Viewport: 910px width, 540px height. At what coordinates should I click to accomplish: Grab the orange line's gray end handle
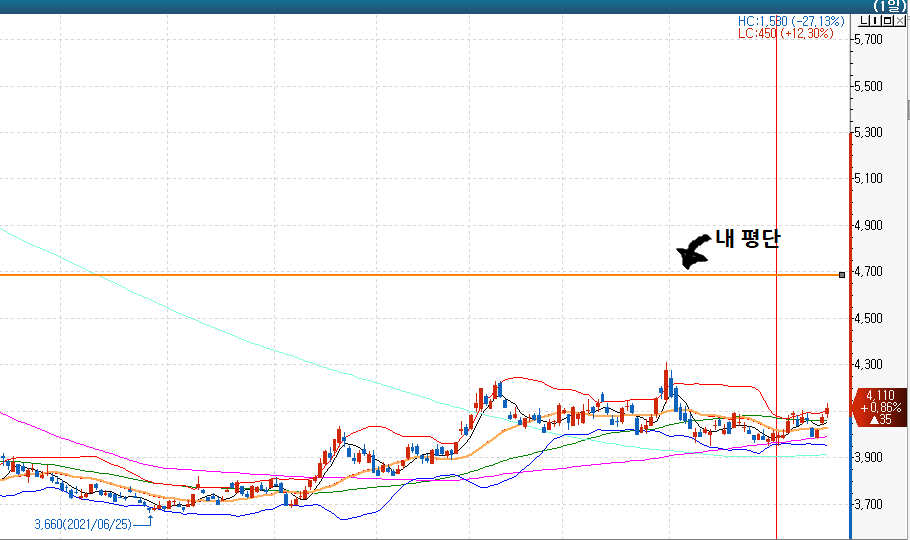pos(842,275)
